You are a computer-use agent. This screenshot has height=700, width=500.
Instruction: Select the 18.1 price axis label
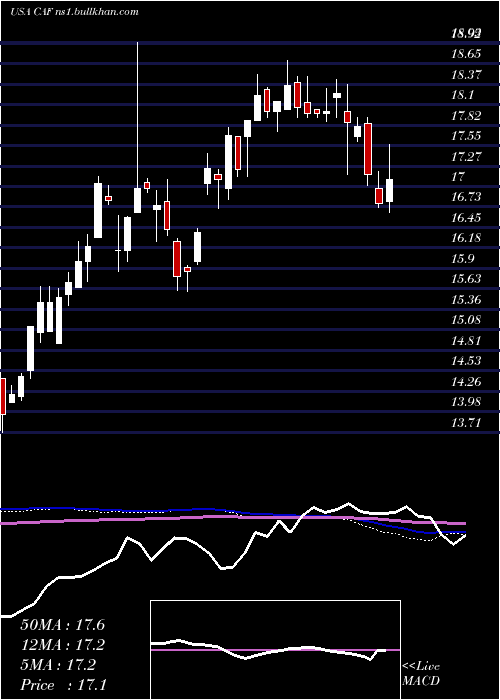tap(462, 95)
